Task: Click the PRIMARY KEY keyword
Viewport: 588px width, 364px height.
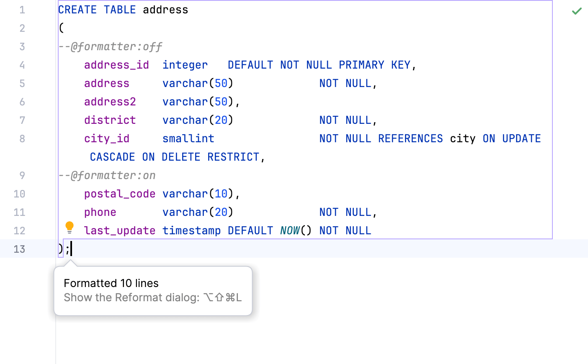Action: pos(375,65)
